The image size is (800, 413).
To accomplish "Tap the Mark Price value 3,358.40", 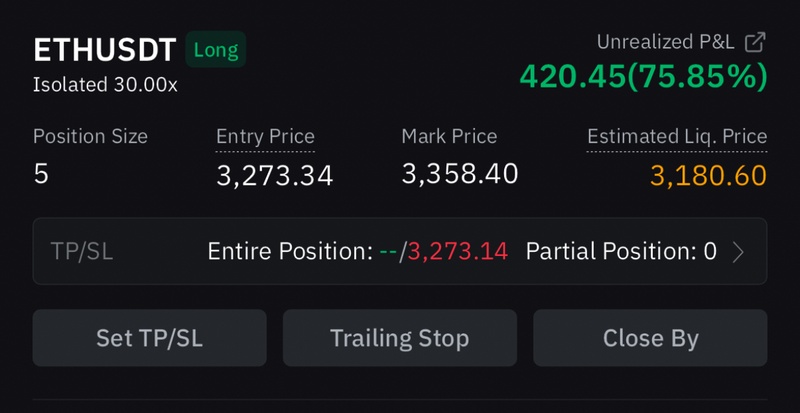I will coord(460,174).
